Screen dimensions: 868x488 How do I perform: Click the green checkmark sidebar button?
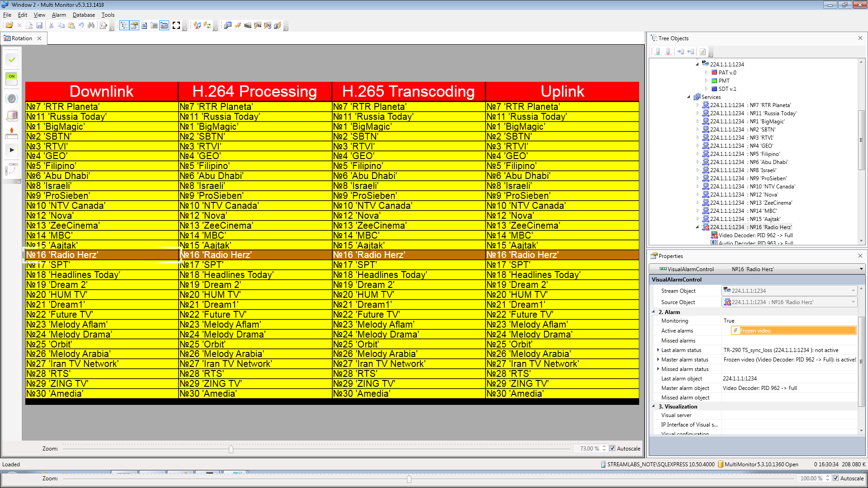12,60
